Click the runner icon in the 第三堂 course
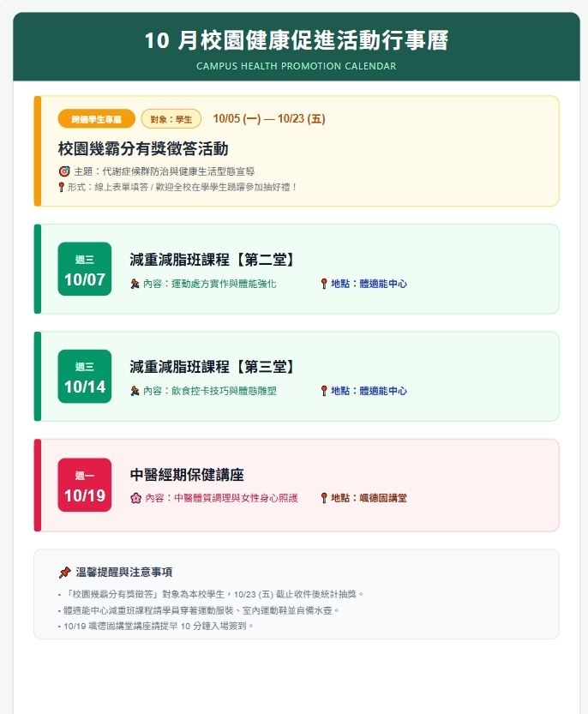Image resolution: width=588 pixels, height=714 pixels. (x=135, y=391)
